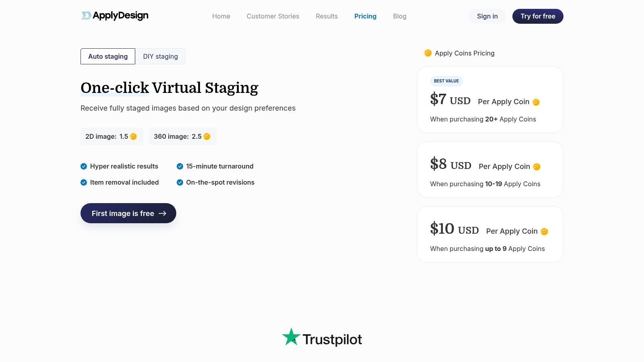Switch to the DIY staging tab

pyautogui.click(x=160, y=56)
